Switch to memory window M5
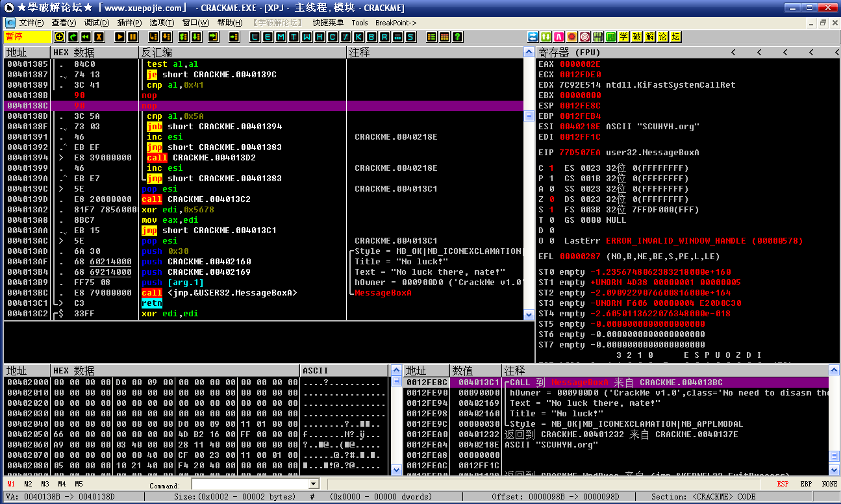Image resolution: width=841 pixels, height=504 pixels. point(79,485)
